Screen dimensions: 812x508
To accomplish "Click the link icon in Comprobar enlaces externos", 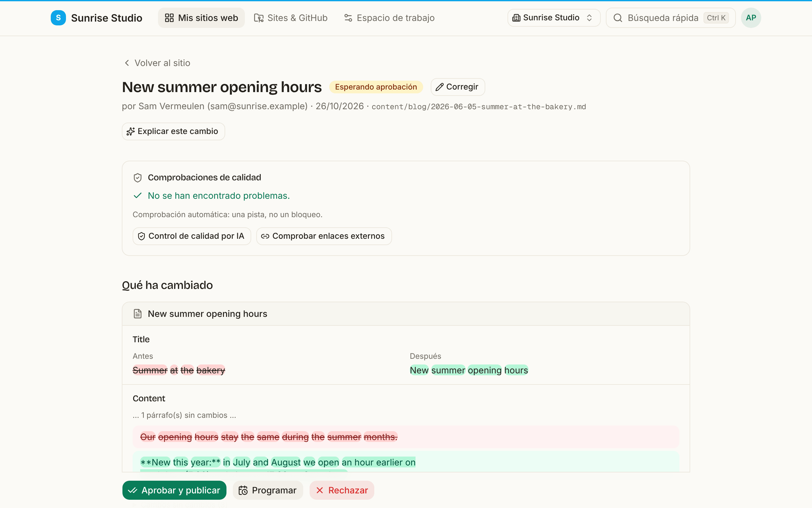I will click(x=265, y=236).
